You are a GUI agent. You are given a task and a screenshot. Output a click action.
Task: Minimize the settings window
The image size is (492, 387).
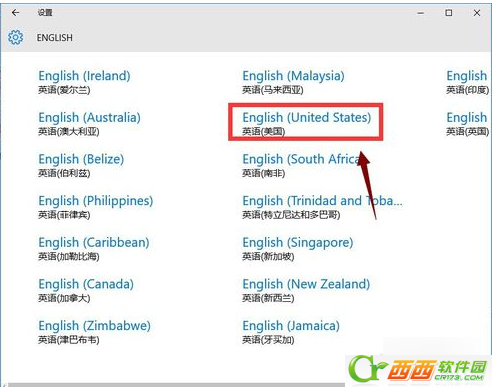point(421,13)
